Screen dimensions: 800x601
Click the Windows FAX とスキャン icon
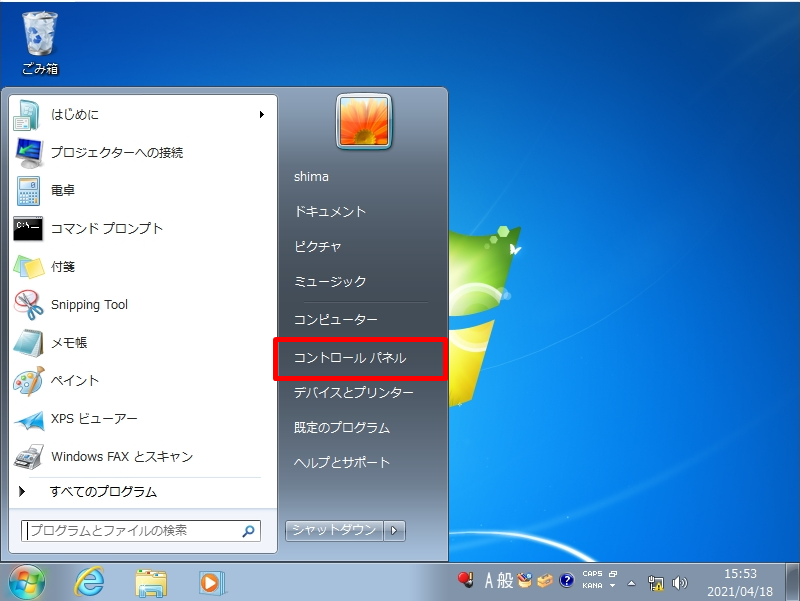click(x=29, y=457)
